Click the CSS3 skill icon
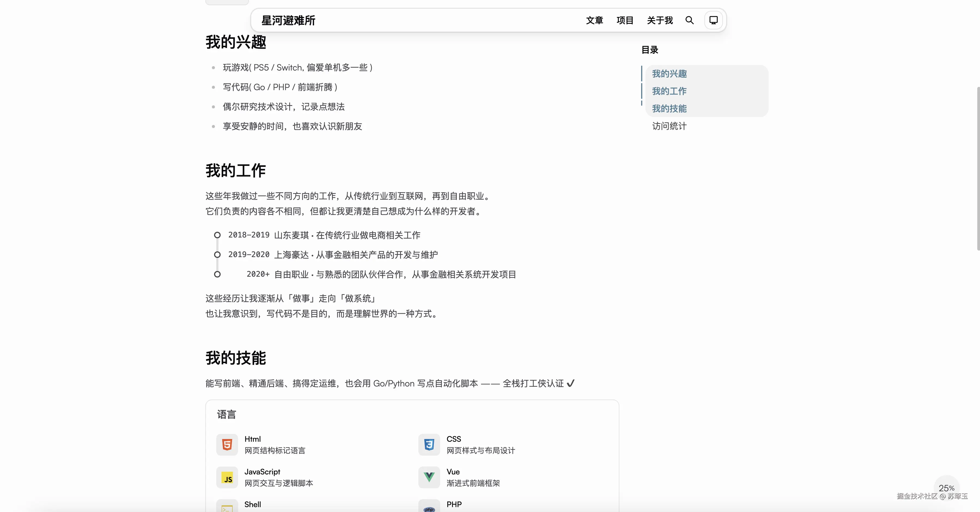 coord(429,444)
